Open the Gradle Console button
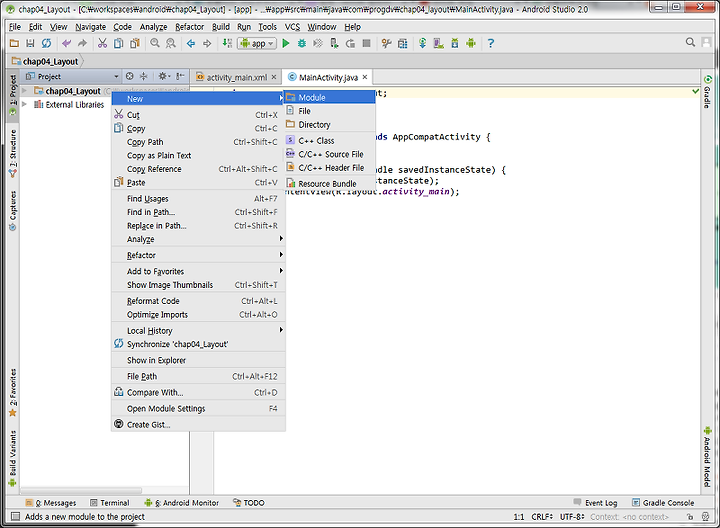Viewport: 720px width, 528px height. pos(664,503)
